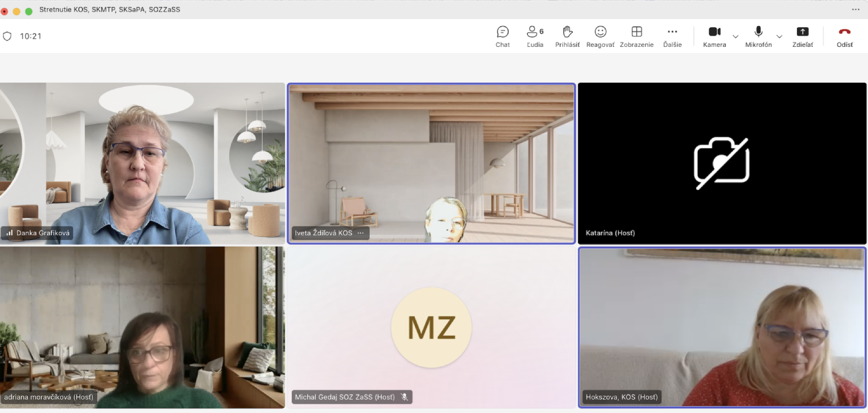The height and width of the screenshot is (413, 868).
Task: Click the shield security icon beside the timer
Action: point(8,36)
